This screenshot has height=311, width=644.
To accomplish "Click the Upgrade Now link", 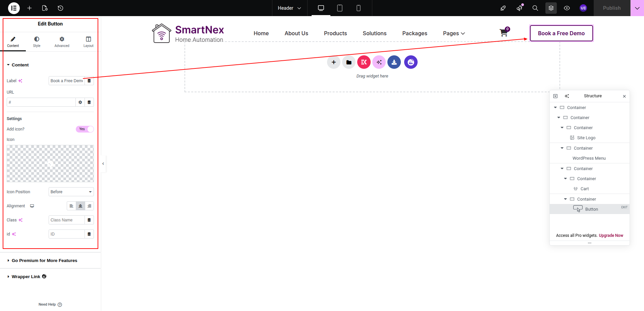I will pyautogui.click(x=611, y=236).
